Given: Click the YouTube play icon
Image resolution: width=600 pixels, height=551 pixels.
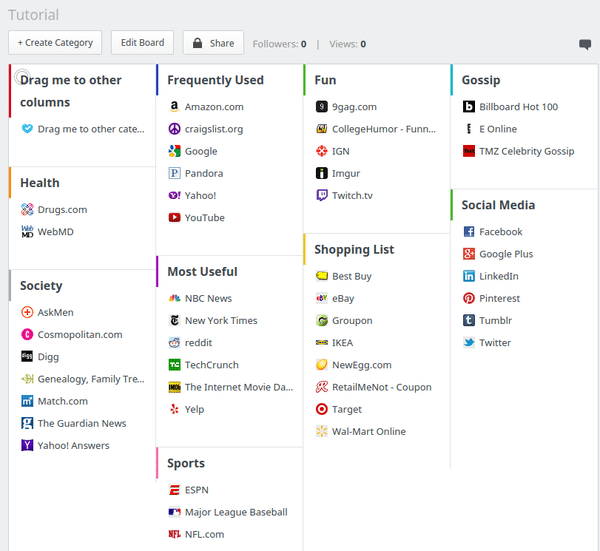Looking at the screenshot, I should (x=174, y=217).
